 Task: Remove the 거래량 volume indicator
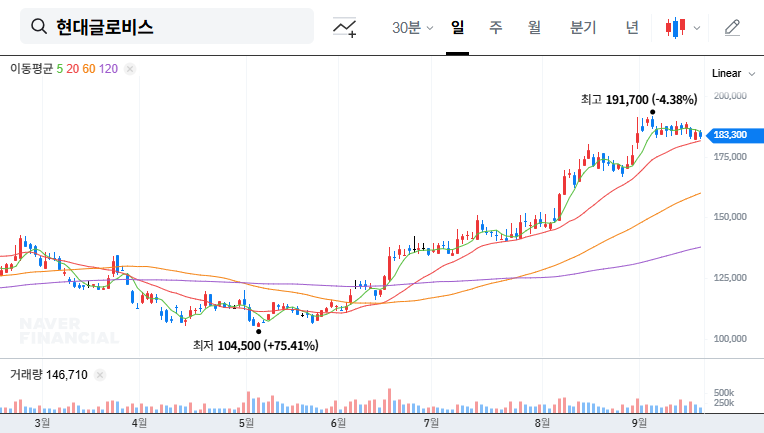coord(100,375)
